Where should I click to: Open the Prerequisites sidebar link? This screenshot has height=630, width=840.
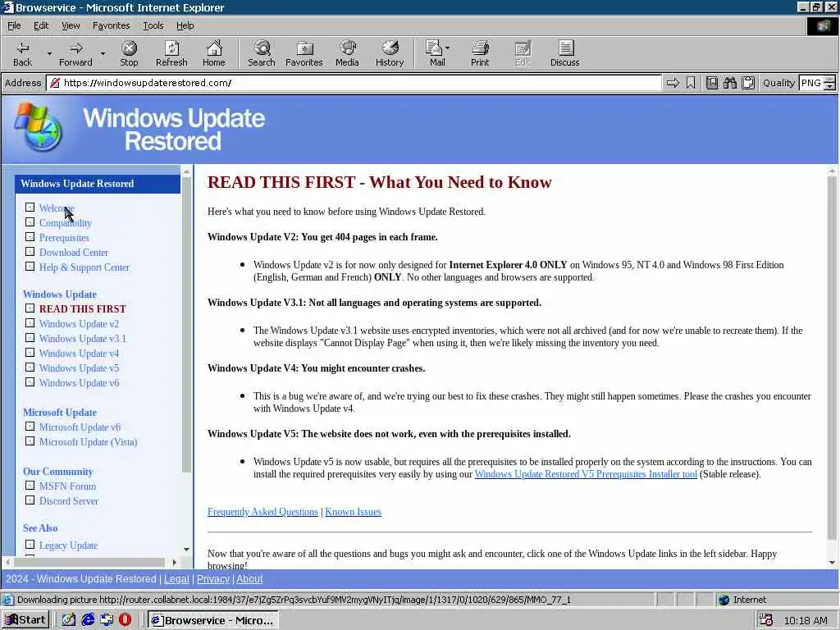click(x=64, y=238)
